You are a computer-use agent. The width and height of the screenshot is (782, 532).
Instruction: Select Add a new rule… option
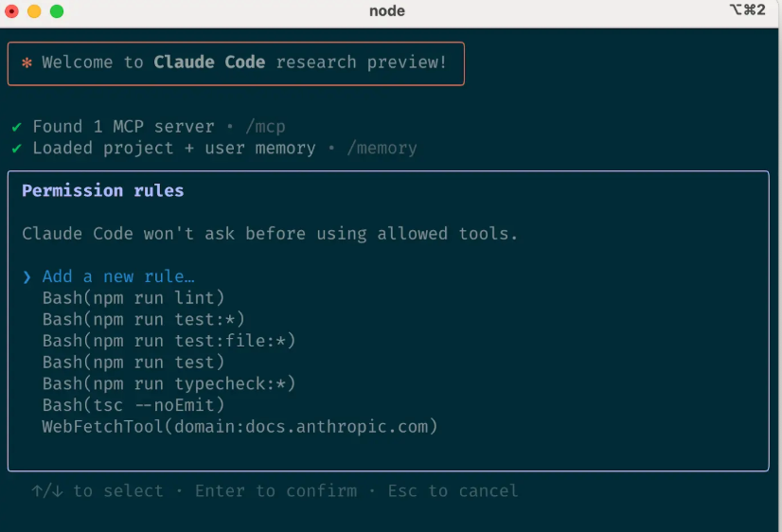coord(118,276)
